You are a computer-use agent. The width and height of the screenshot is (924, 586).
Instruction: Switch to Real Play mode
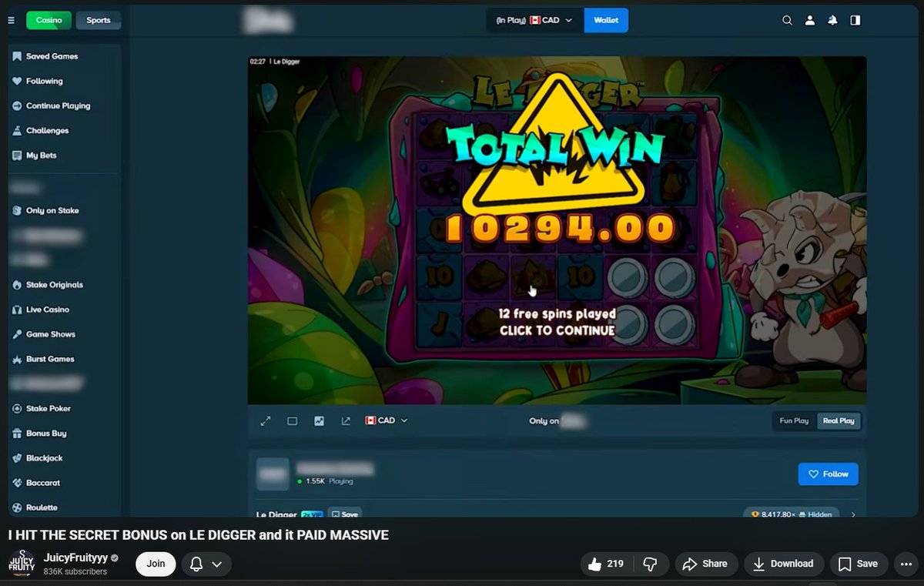pyautogui.click(x=839, y=420)
